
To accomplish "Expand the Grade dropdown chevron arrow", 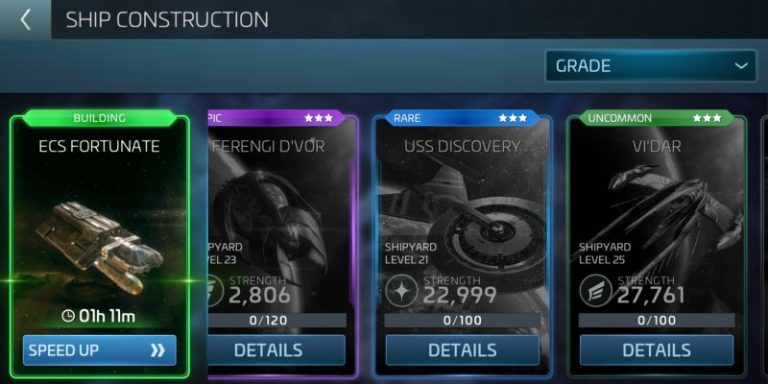I will (x=741, y=66).
